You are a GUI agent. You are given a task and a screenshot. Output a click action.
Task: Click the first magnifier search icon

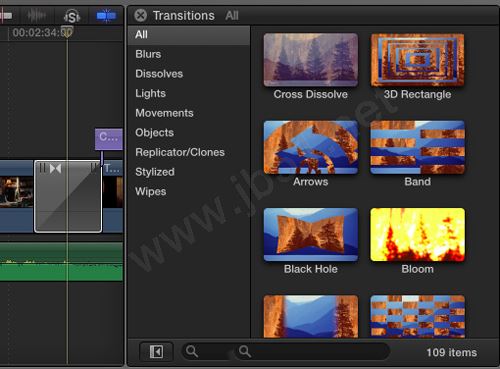192,351
